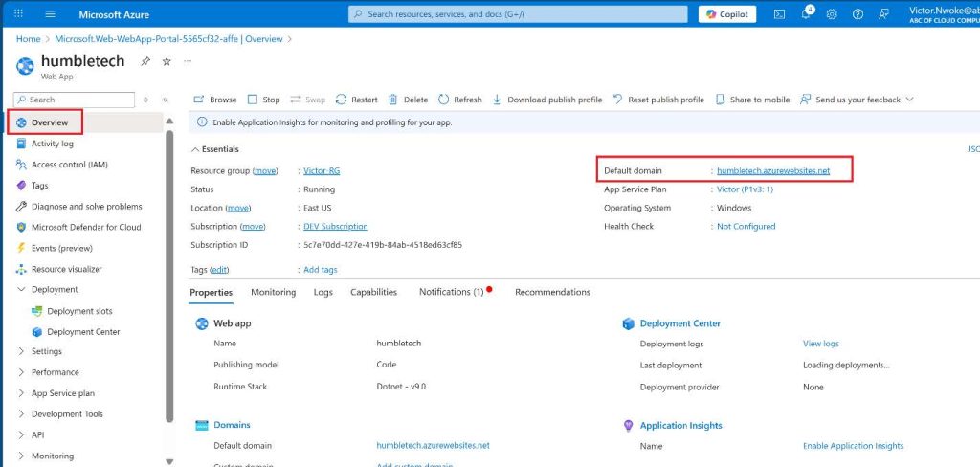Expand the Settings menu group
980x467 pixels.
coord(22,352)
